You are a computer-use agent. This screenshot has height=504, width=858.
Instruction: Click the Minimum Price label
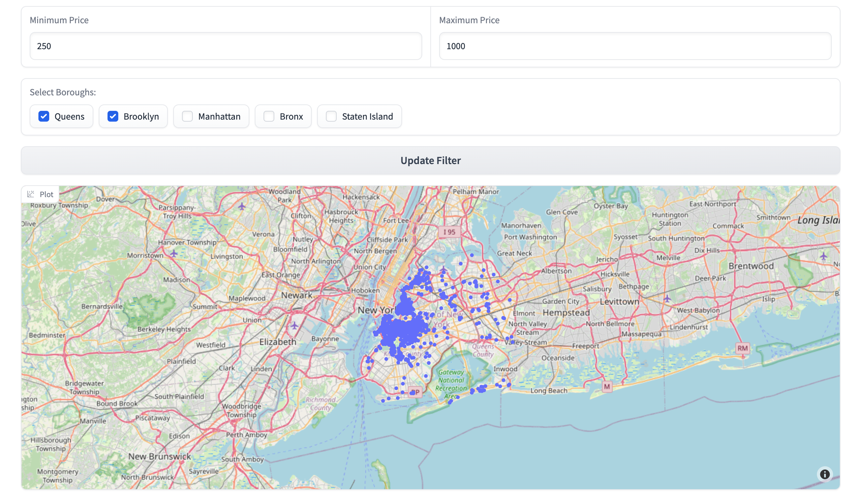59,20
